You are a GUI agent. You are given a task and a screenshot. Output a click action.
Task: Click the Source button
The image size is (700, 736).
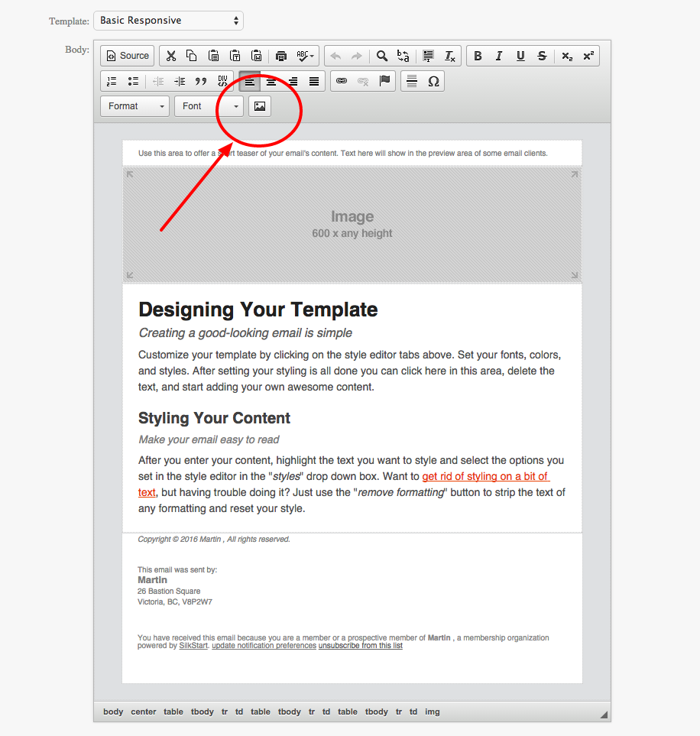coord(128,56)
